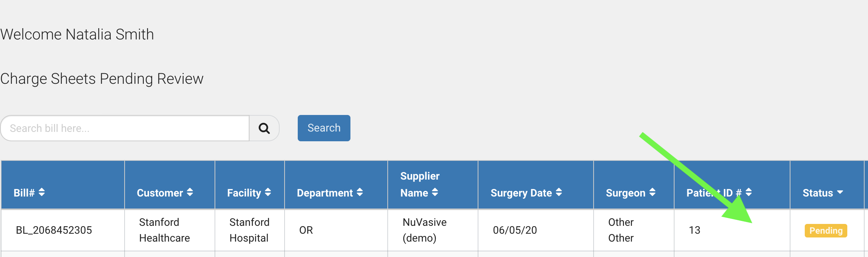
Task: Click the Customer sort arrows icon
Action: point(190,192)
